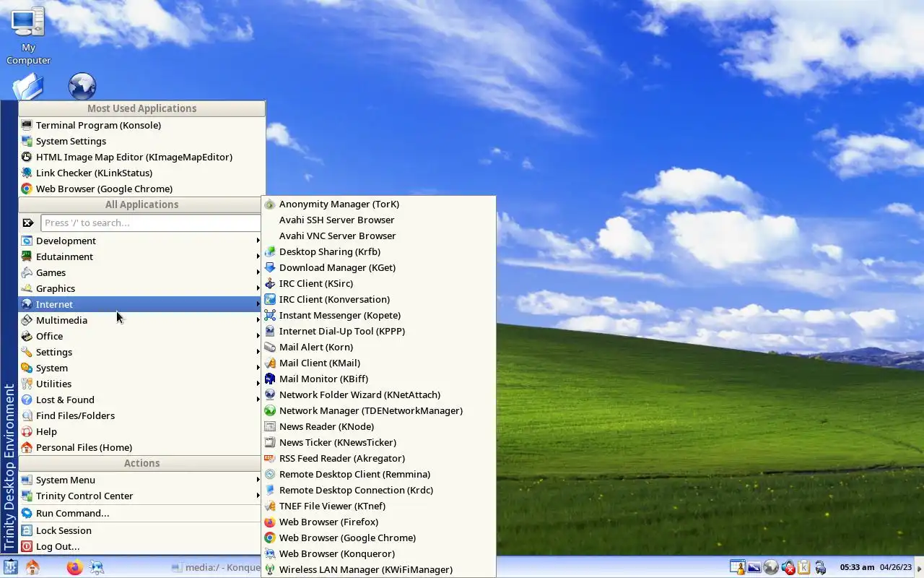Click the panel hide arrow at the right end
Image resolution: width=924 pixels, height=578 pixels.
(x=919, y=568)
